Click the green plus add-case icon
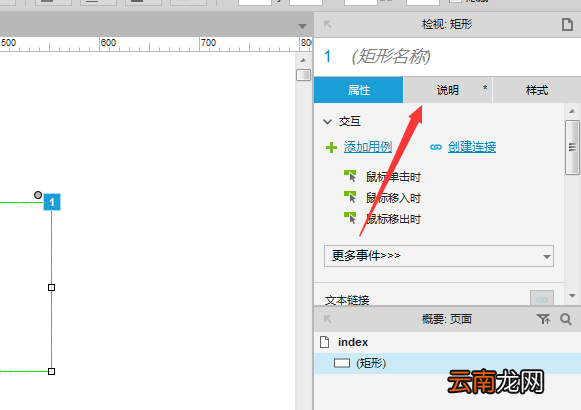Image resolution: width=581 pixels, height=410 pixels. click(331, 147)
